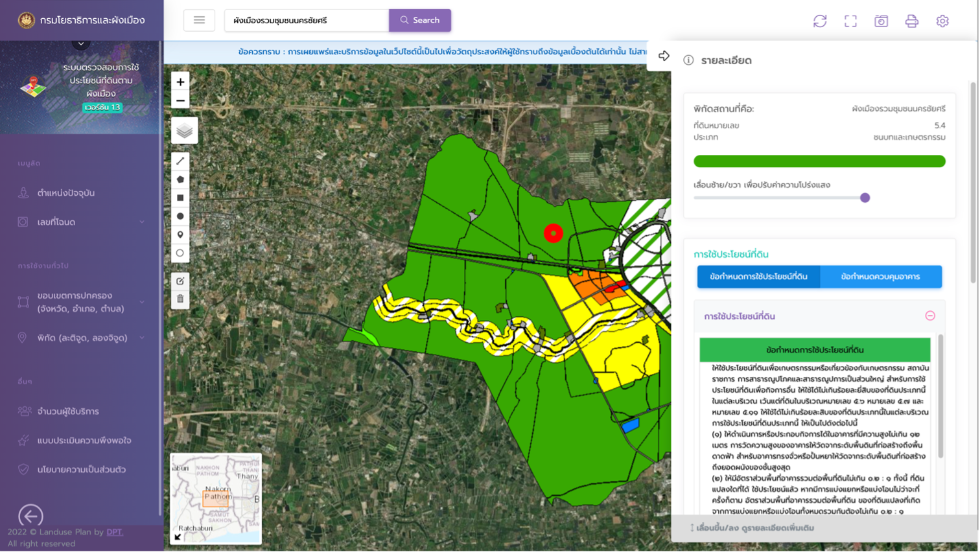
Task: Click the trash delete drawings icon
Action: [x=180, y=299]
